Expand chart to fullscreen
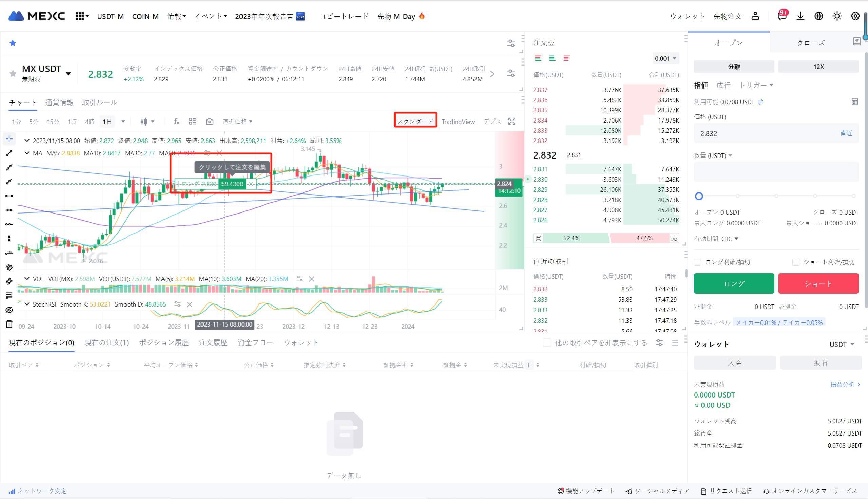The image size is (868, 499). pyautogui.click(x=511, y=121)
